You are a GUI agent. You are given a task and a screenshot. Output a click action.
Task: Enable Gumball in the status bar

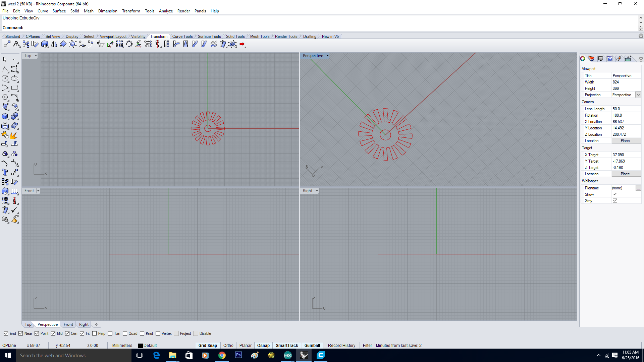312,345
